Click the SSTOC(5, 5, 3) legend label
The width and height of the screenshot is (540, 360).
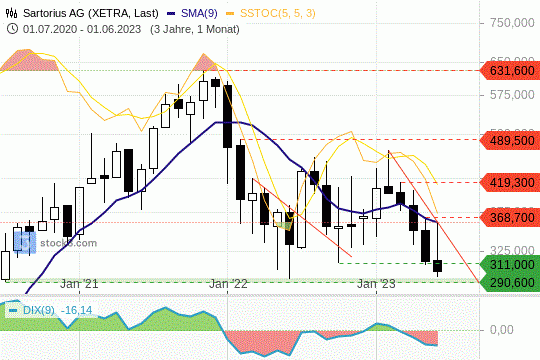(x=278, y=13)
